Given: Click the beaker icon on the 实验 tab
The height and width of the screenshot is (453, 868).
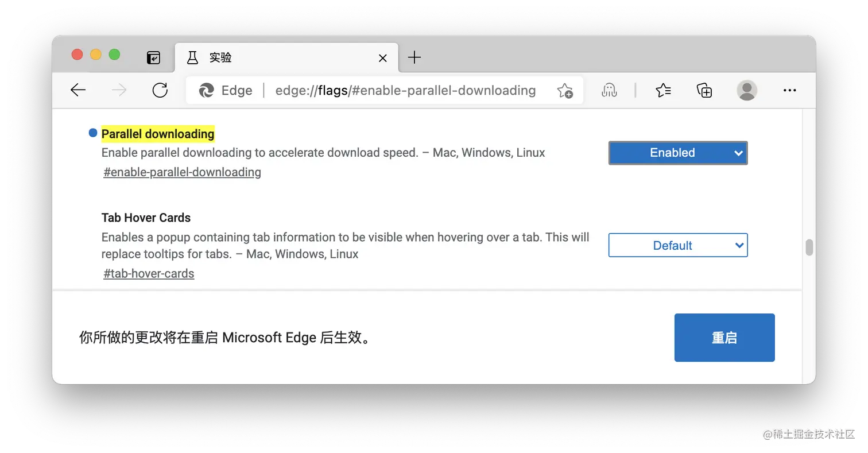Looking at the screenshot, I should [x=192, y=57].
